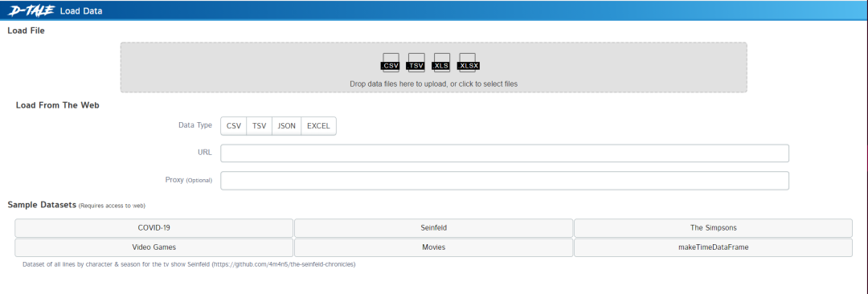The width and height of the screenshot is (868, 294).
Task: Choose EXCEL as the data type
Action: pos(318,125)
